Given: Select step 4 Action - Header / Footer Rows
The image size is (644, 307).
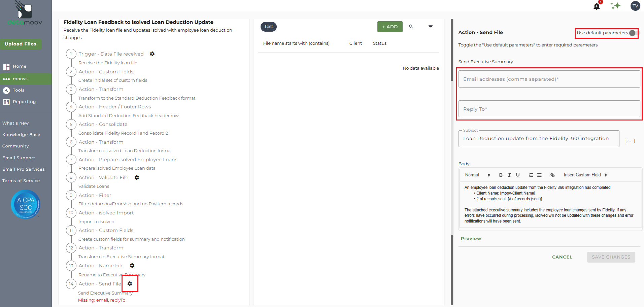Looking at the screenshot, I should click(x=115, y=107).
